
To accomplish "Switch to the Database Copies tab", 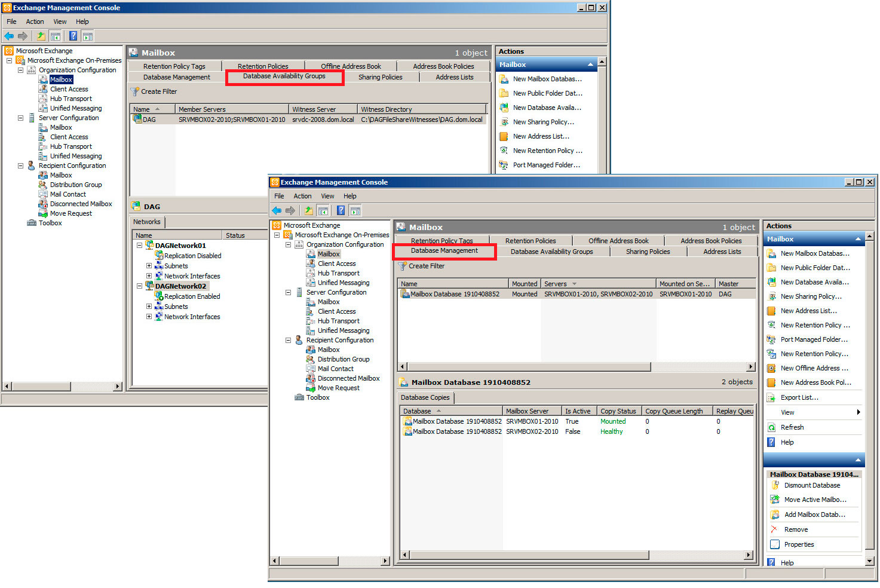I will [425, 397].
